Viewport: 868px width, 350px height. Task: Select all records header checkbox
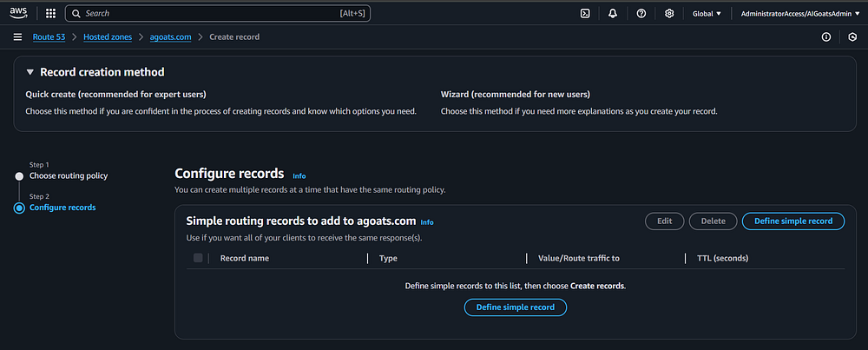coord(198,258)
